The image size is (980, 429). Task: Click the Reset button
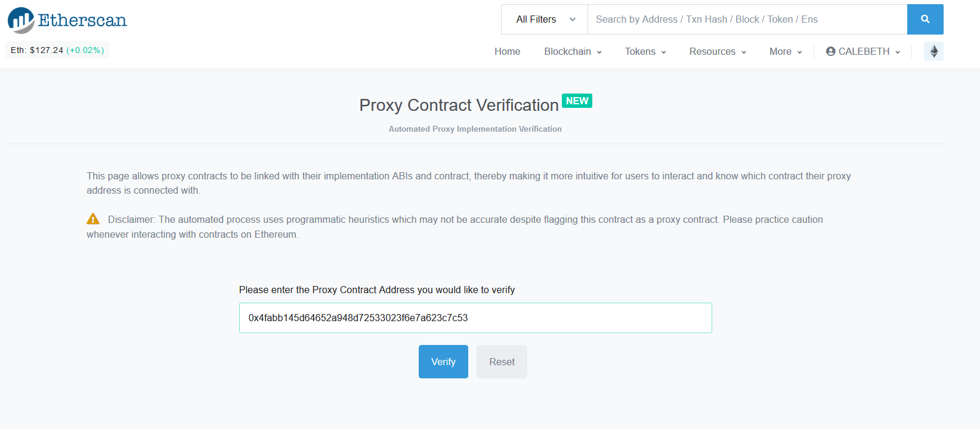[502, 361]
